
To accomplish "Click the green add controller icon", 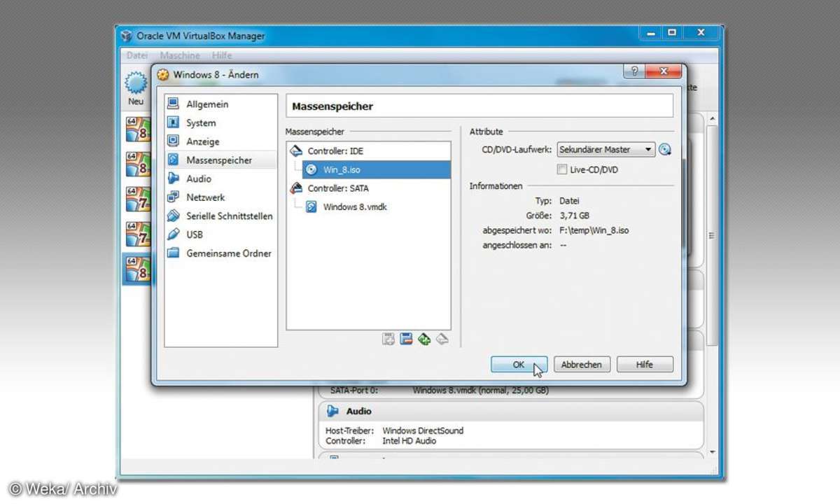I will pos(423,339).
